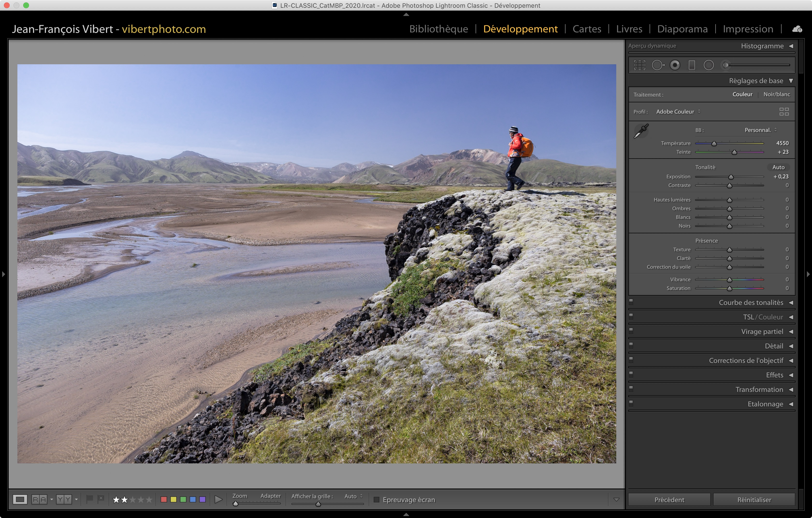Apply the red color label swatch
Viewport: 812px width, 518px height.
pos(164,499)
